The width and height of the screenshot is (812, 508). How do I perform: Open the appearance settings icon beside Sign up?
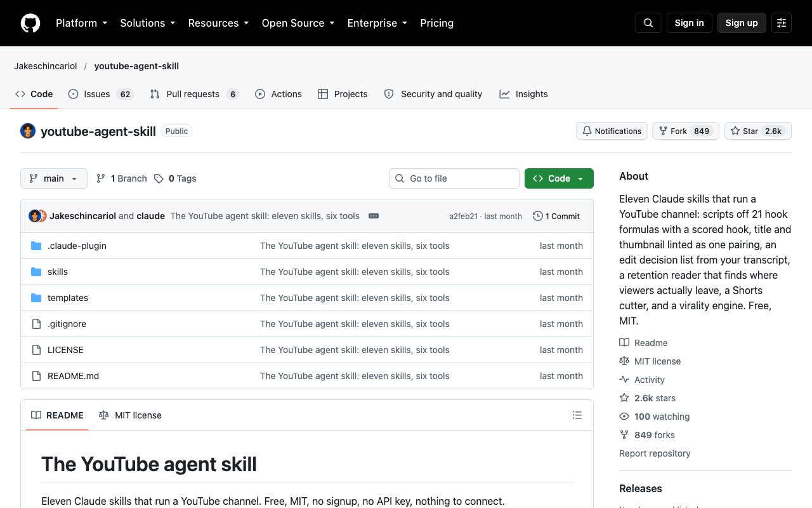pyautogui.click(x=782, y=23)
